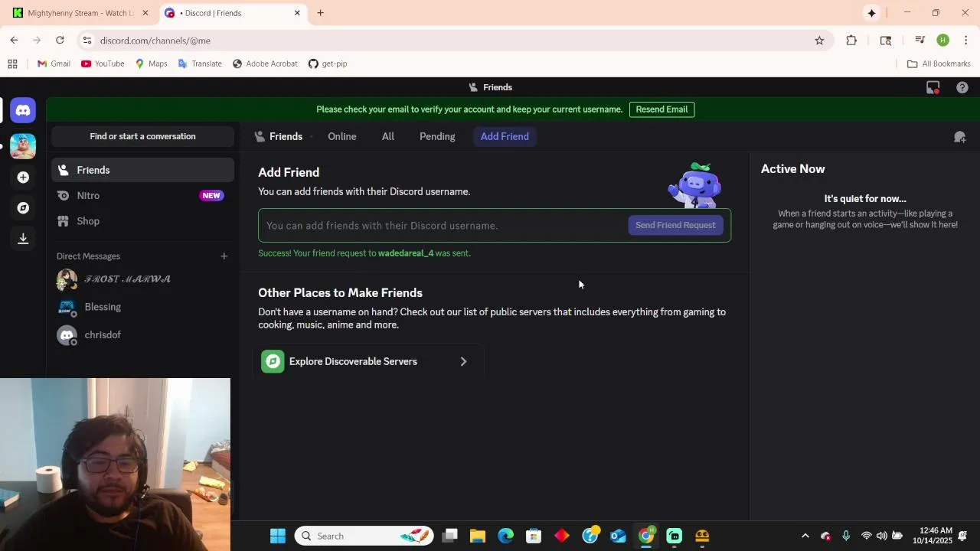
Task: Open direct message with FROST MARWA
Action: click(142, 279)
